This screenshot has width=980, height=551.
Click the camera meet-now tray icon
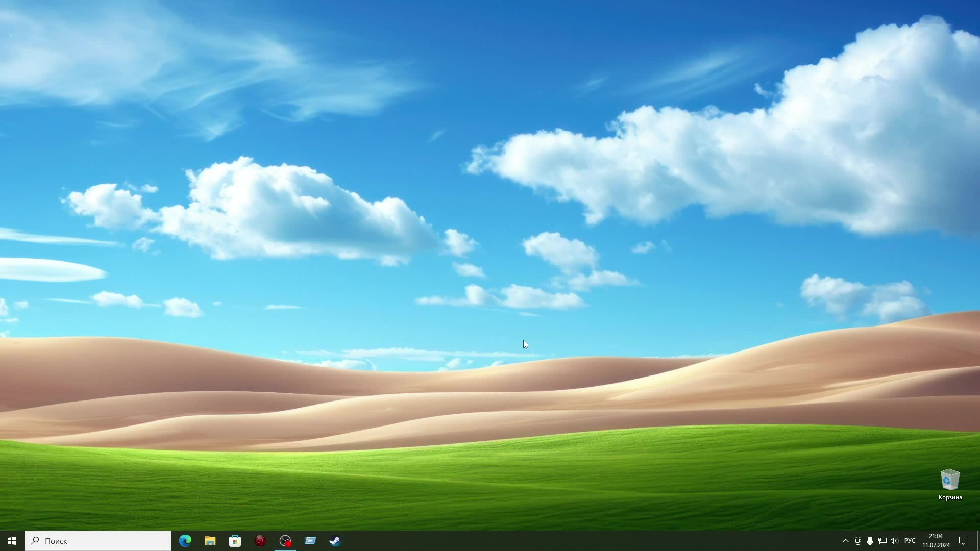(858, 541)
